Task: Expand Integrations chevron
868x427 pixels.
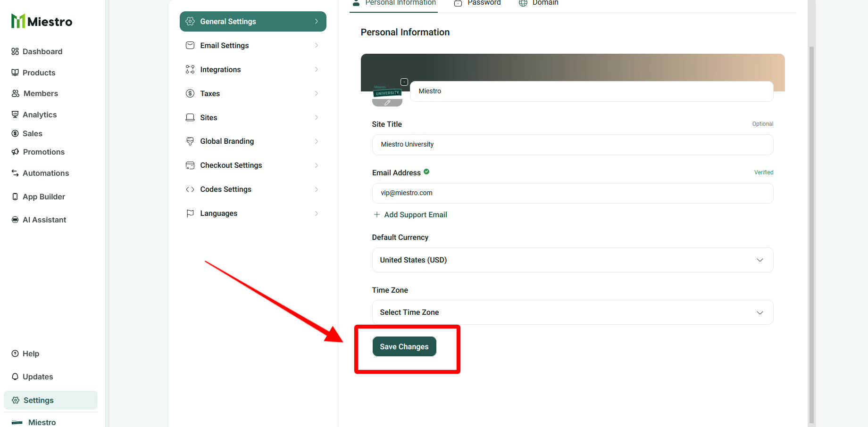Action: pyautogui.click(x=317, y=69)
